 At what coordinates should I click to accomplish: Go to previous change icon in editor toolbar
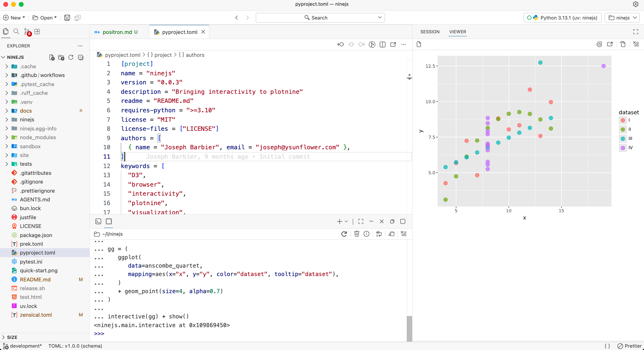point(341,44)
